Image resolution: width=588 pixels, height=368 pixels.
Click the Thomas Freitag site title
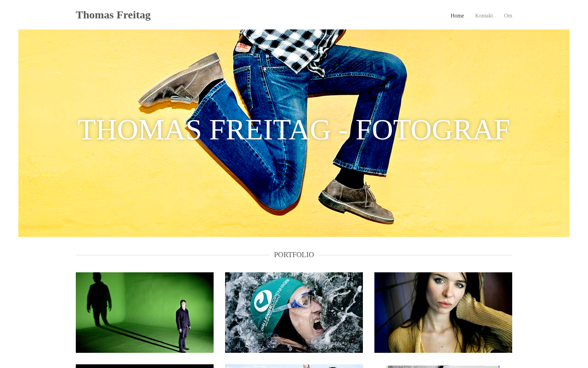click(x=113, y=15)
